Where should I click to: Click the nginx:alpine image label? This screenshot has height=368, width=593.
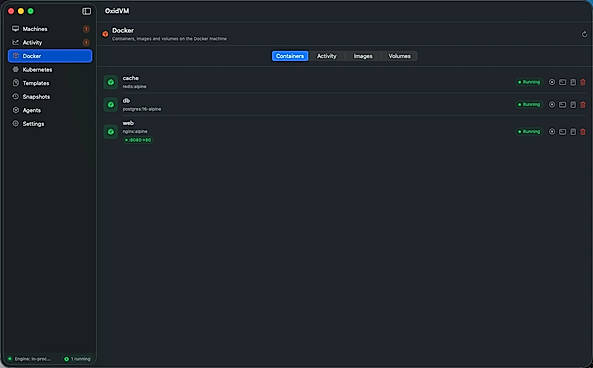click(135, 132)
